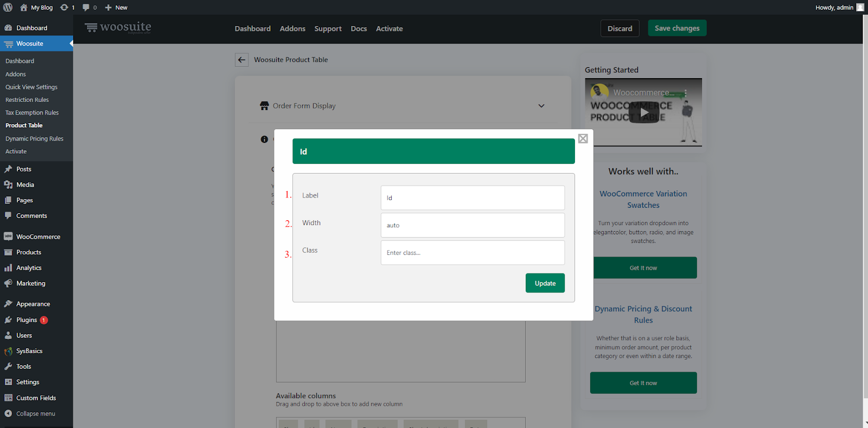
Task: Click the Discard button
Action: 620,28
